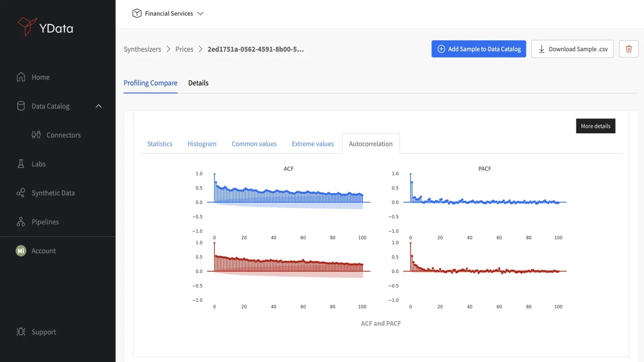Image resolution: width=644 pixels, height=362 pixels.
Task: Click Download Sample .csv button
Action: [x=572, y=49]
